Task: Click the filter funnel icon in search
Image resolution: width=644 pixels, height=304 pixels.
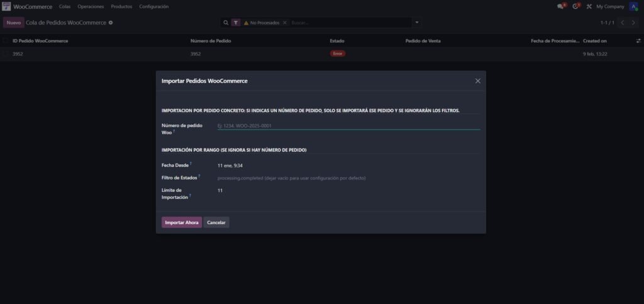Action: pyautogui.click(x=236, y=23)
